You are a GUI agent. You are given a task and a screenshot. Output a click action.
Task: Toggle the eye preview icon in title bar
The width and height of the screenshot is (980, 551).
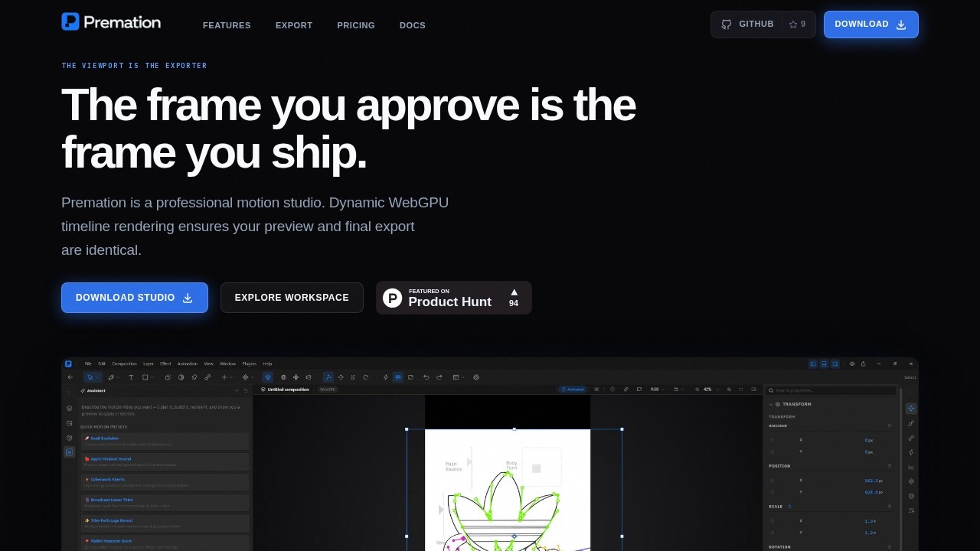[x=852, y=364]
